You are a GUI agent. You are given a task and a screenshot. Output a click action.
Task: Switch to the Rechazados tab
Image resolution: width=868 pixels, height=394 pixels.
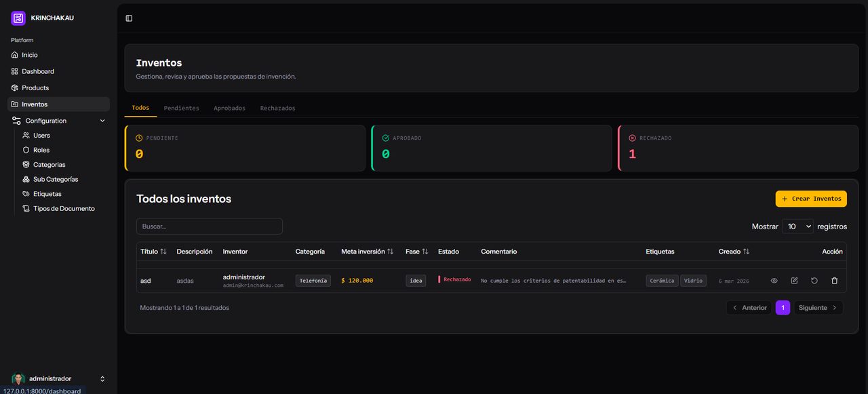pyautogui.click(x=278, y=108)
